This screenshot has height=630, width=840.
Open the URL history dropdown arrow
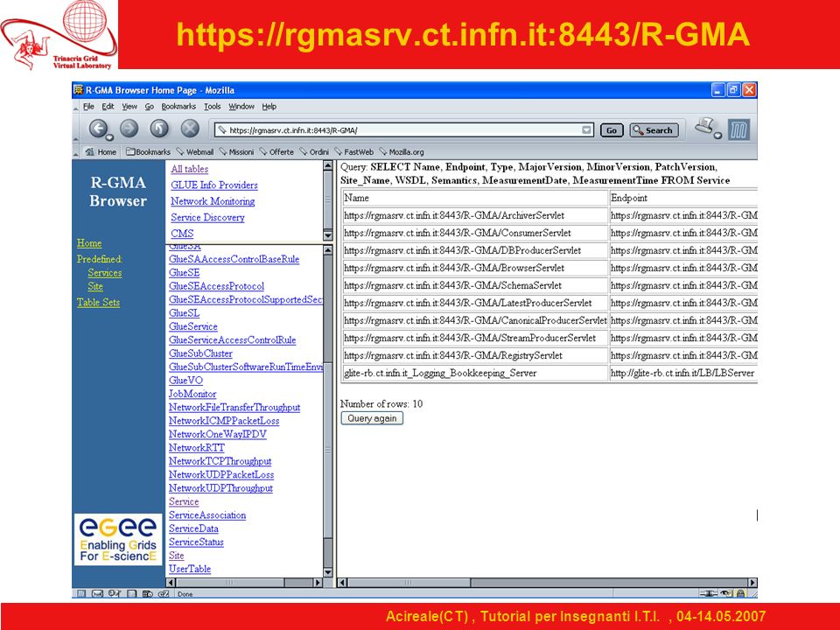(586, 129)
